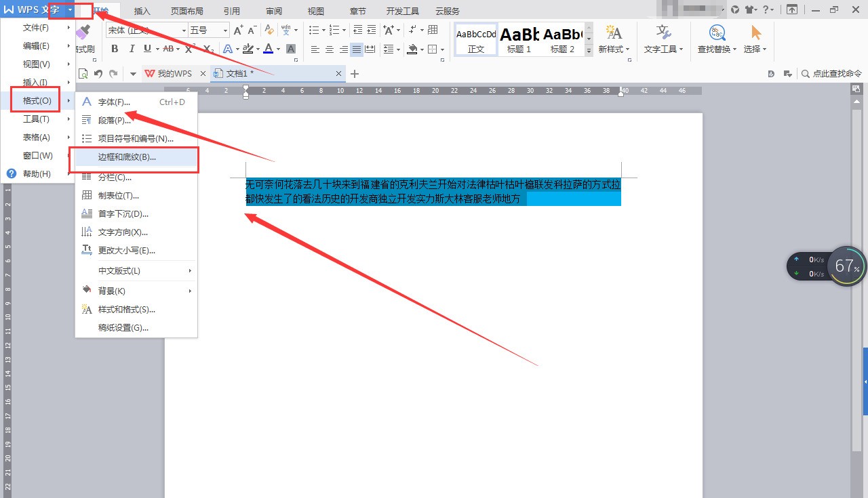
Task: Open the 开发工具 tab
Action: tap(403, 12)
